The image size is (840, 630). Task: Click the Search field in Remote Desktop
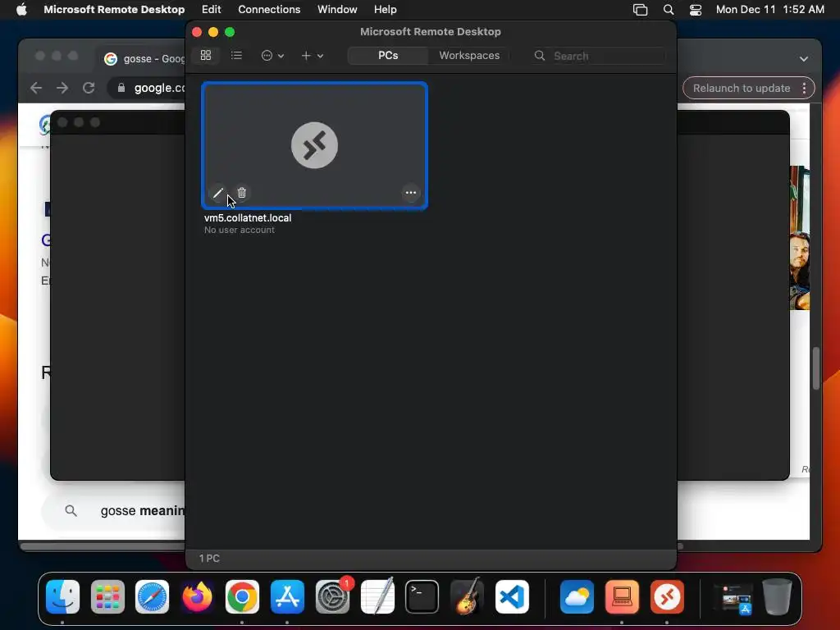click(x=599, y=56)
